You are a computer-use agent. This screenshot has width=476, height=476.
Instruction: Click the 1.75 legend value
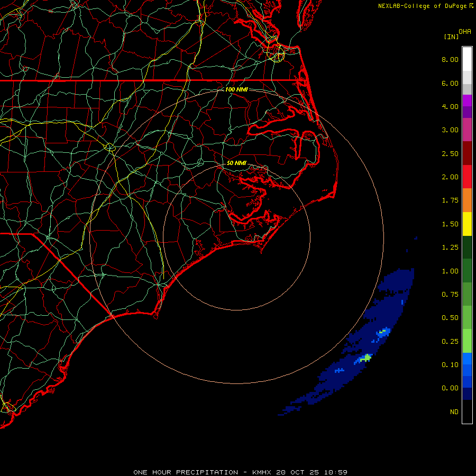tap(450, 200)
